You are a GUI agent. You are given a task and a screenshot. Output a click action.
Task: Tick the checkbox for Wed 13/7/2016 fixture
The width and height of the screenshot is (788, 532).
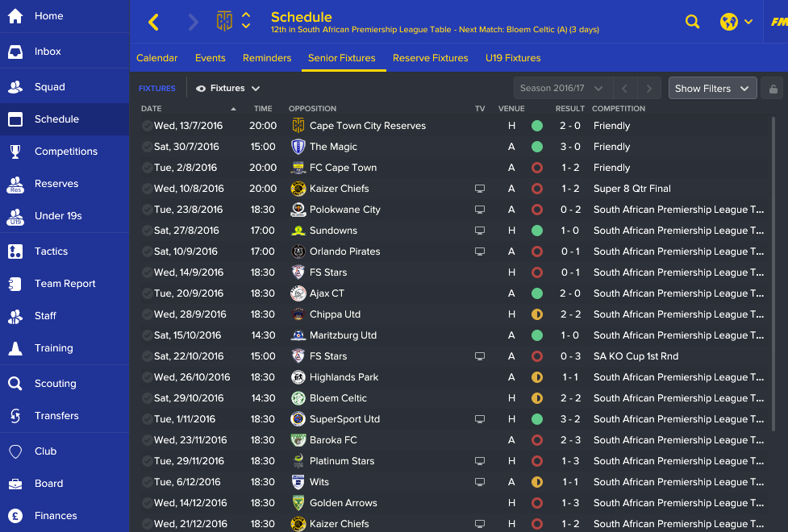tap(147, 126)
